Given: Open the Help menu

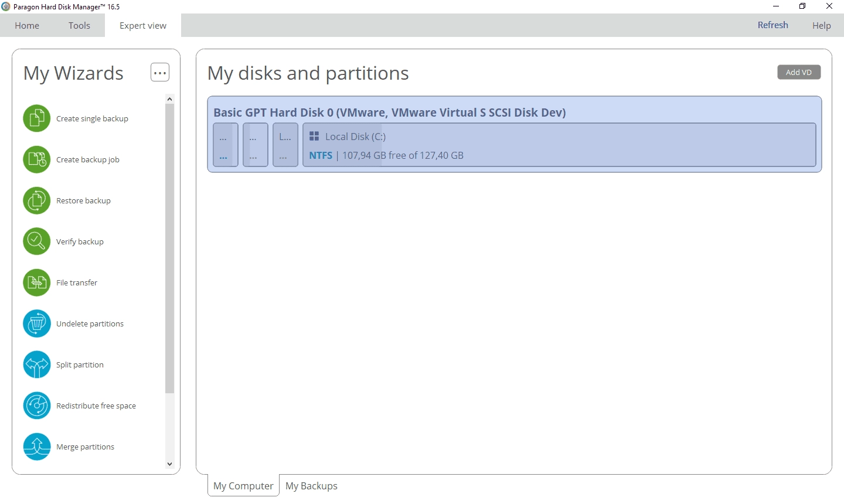Looking at the screenshot, I should coord(821,25).
